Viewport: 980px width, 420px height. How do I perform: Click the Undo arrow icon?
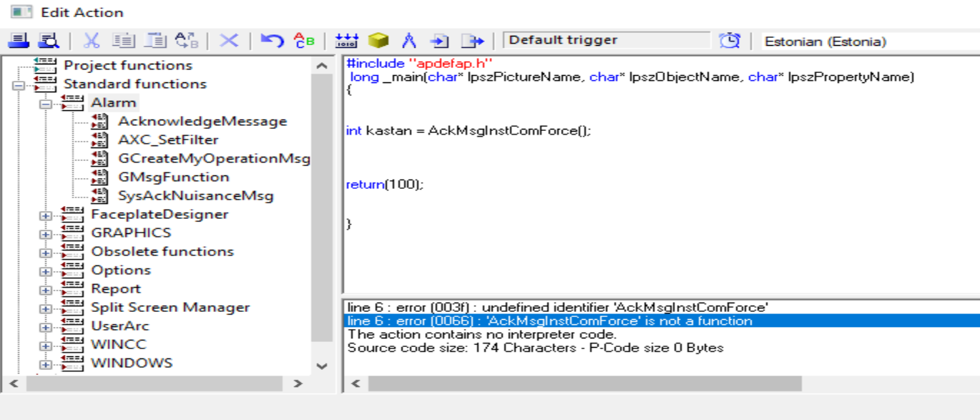tap(272, 41)
